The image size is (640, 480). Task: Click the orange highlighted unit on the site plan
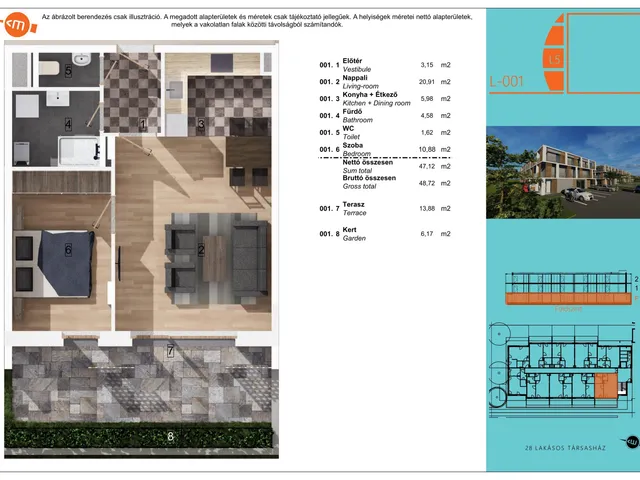pyautogui.click(x=606, y=386)
